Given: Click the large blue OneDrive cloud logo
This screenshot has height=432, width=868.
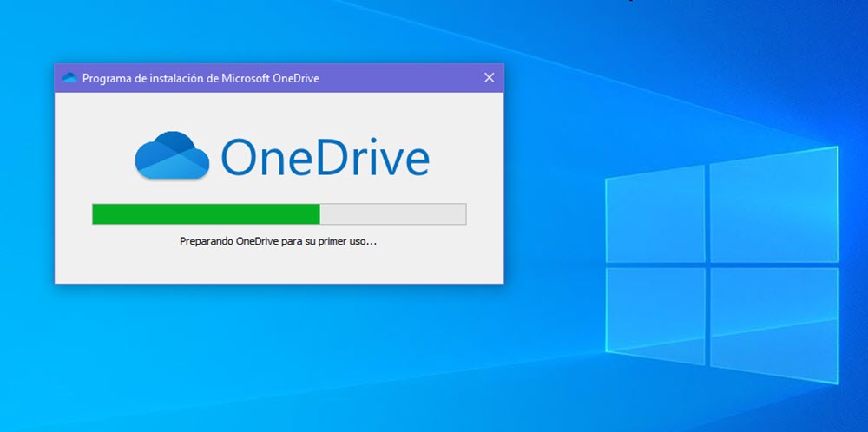Looking at the screenshot, I should click(172, 155).
